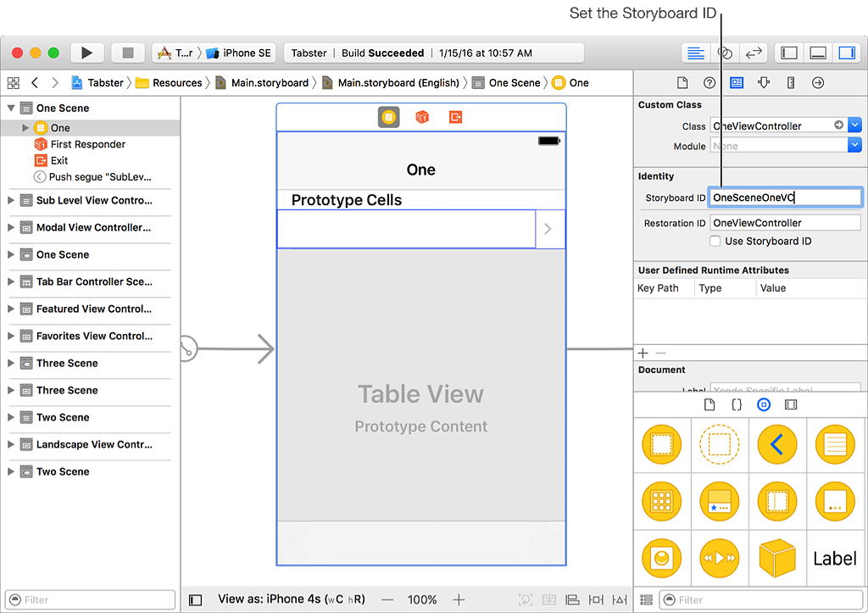Select the Push segue outline row
This screenshot has width=868, height=613.
(x=92, y=177)
